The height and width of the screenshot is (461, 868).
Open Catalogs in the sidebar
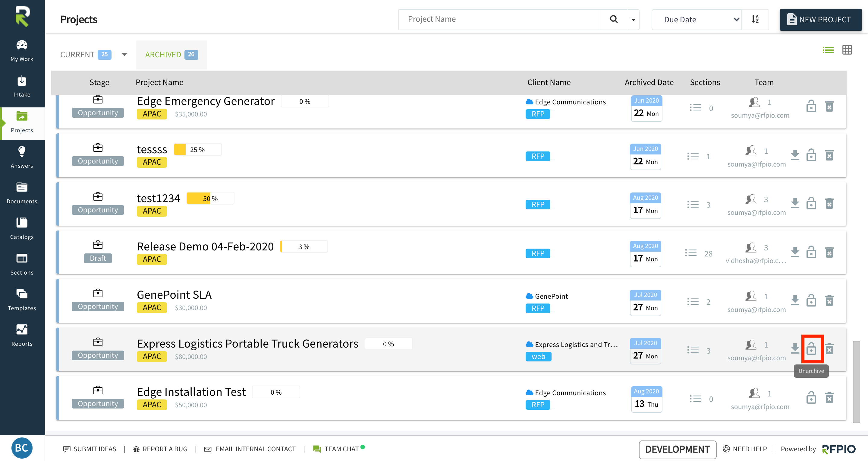pyautogui.click(x=22, y=229)
